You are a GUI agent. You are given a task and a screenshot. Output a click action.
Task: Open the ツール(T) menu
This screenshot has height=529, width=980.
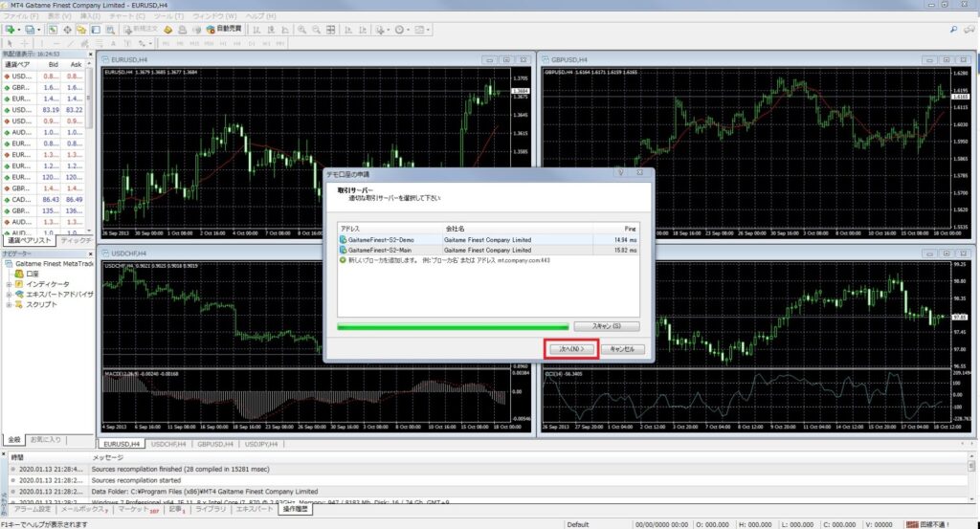168,15
